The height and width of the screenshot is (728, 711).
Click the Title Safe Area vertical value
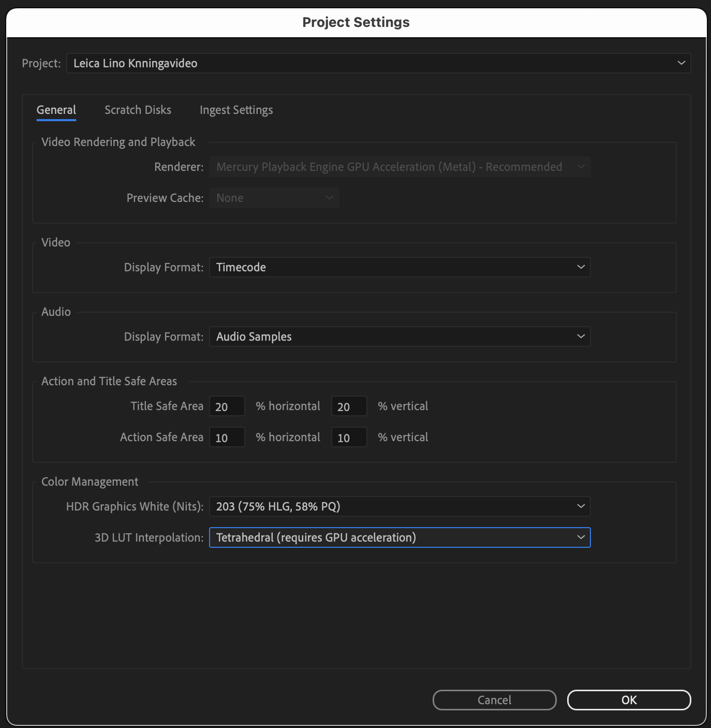349,406
